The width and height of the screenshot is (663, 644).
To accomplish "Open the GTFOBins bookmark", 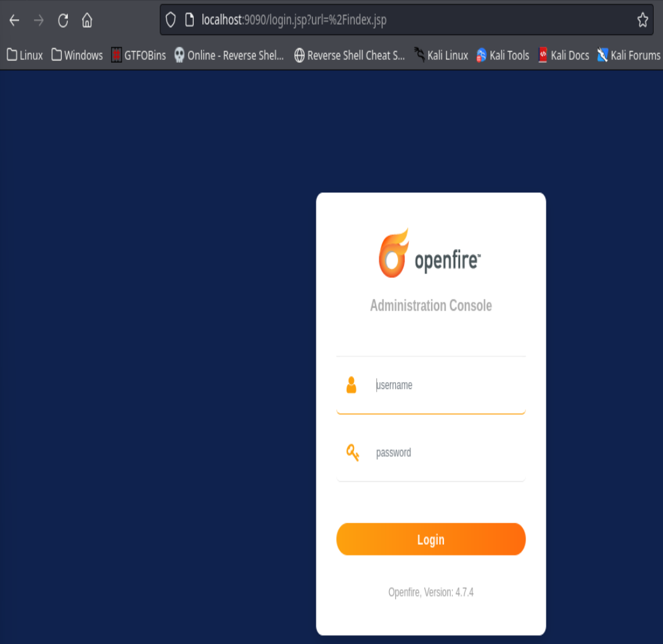I will click(139, 55).
